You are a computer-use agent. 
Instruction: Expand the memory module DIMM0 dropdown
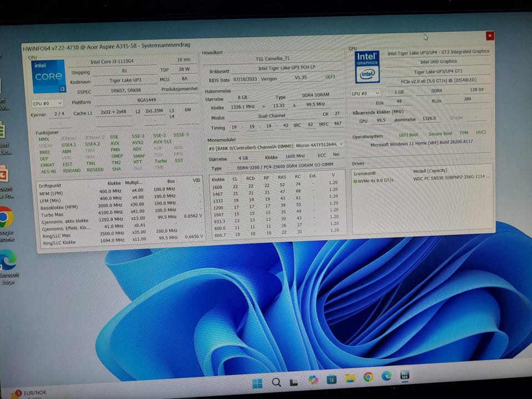tap(276, 145)
